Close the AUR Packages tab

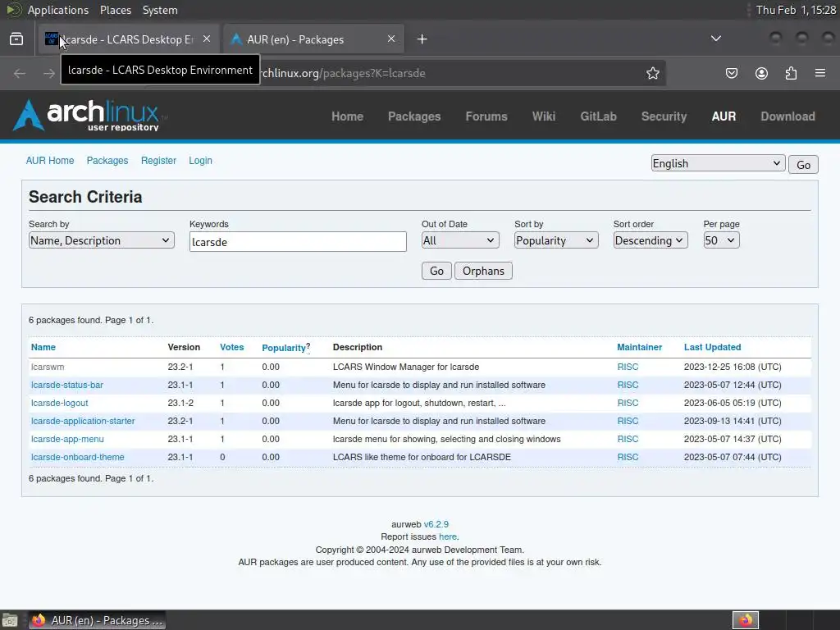[x=391, y=39]
